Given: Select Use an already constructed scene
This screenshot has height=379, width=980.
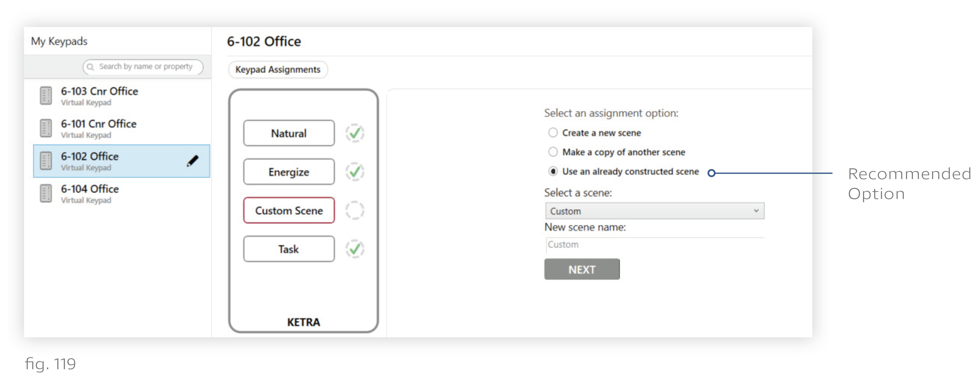Looking at the screenshot, I should pos(553,171).
